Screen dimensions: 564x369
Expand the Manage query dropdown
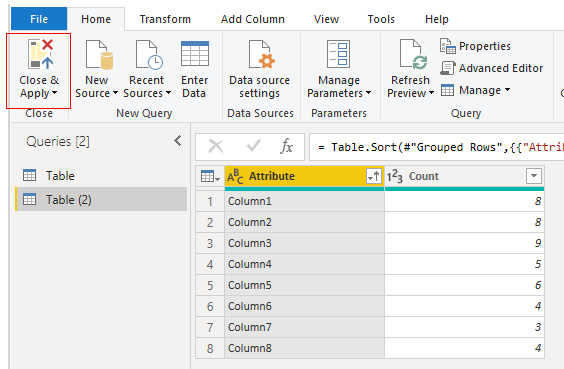[508, 89]
